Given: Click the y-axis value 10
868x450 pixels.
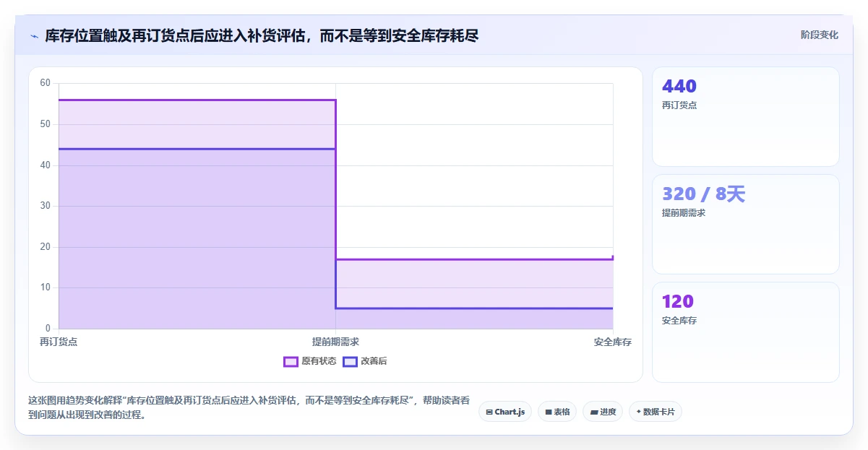Looking at the screenshot, I should pos(46,287).
